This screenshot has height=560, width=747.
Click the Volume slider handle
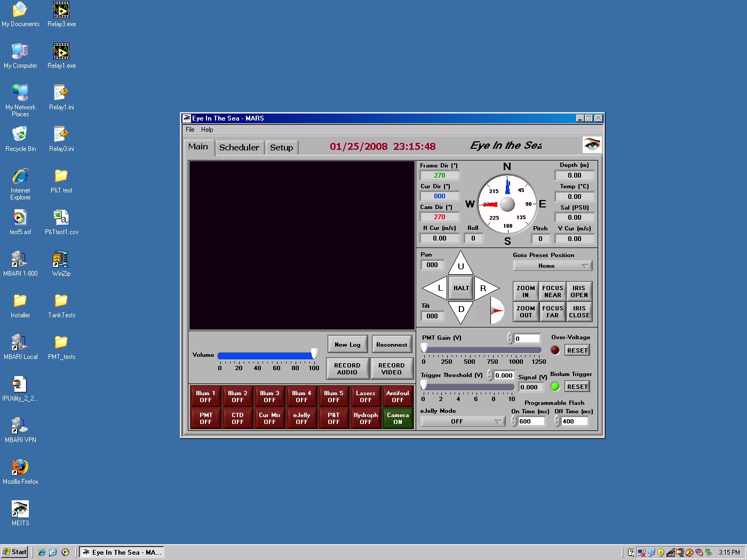pyautogui.click(x=314, y=354)
